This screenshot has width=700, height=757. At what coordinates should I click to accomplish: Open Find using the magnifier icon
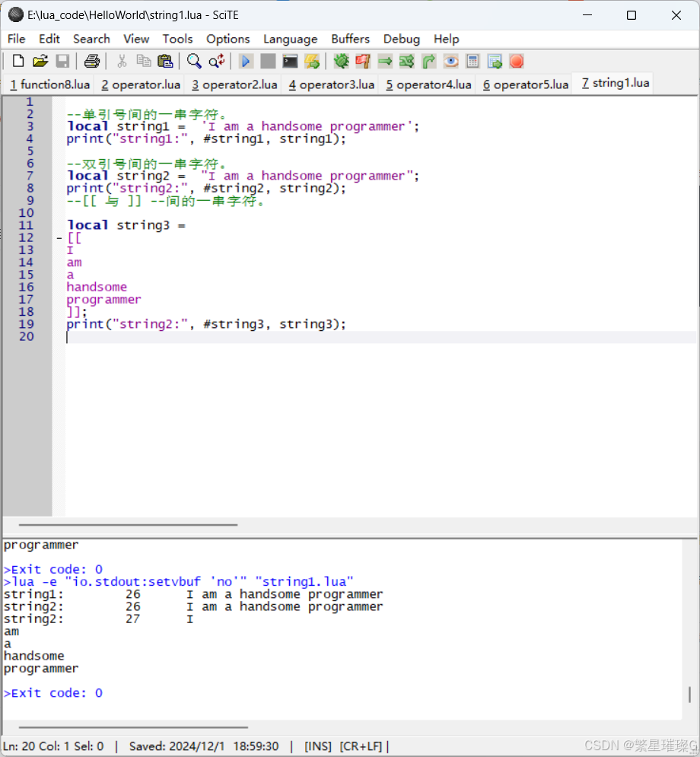coord(193,61)
